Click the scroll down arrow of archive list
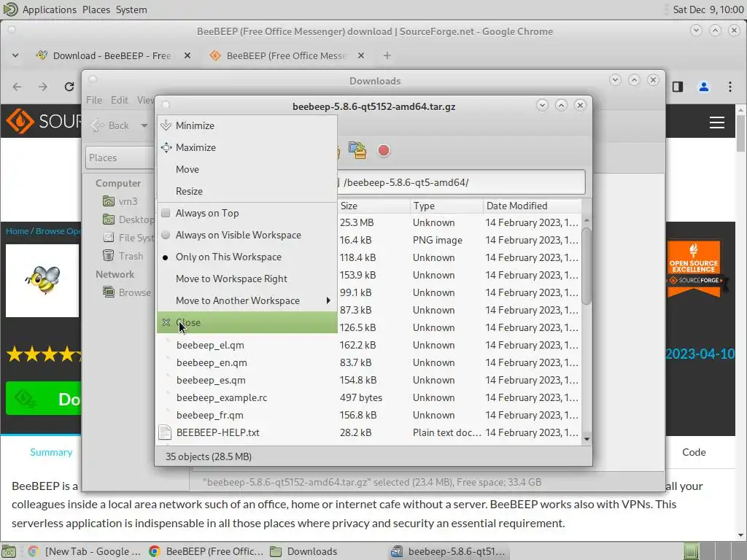Image resolution: width=747 pixels, height=560 pixels. [x=587, y=439]
